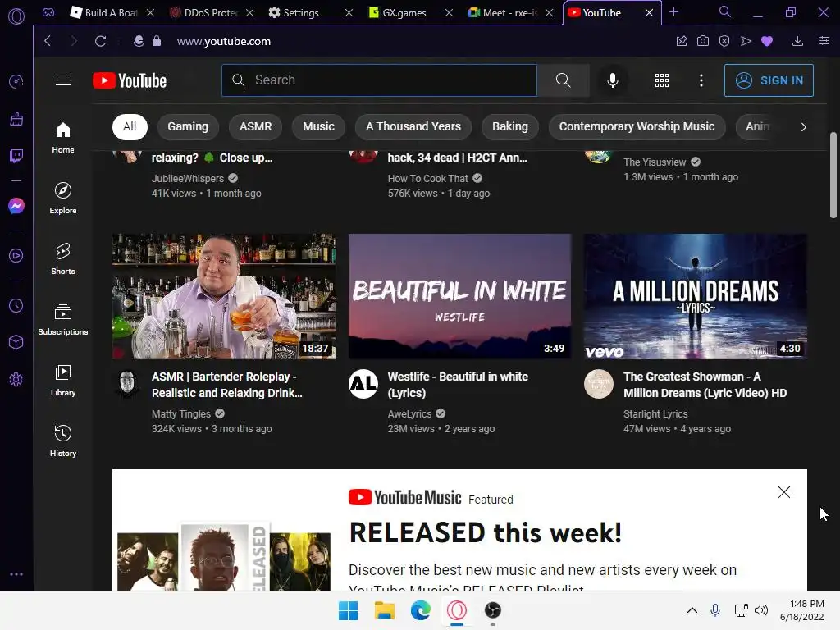Open the JubileeWhispers channel
This screenshot has width=840, height=630.
(188, 178)
